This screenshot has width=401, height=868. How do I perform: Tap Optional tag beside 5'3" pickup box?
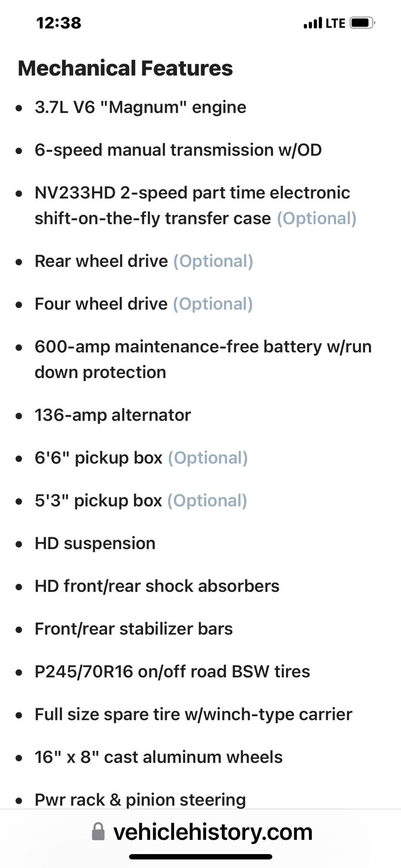pos(207,500)
